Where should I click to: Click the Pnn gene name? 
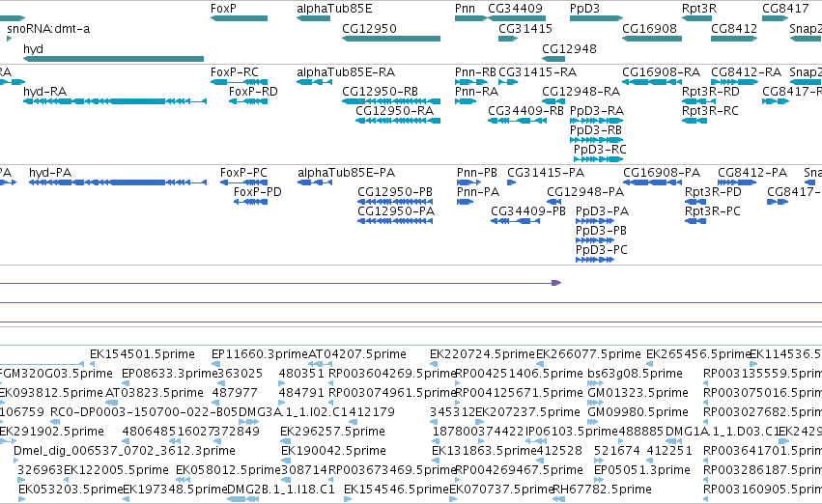465,9
